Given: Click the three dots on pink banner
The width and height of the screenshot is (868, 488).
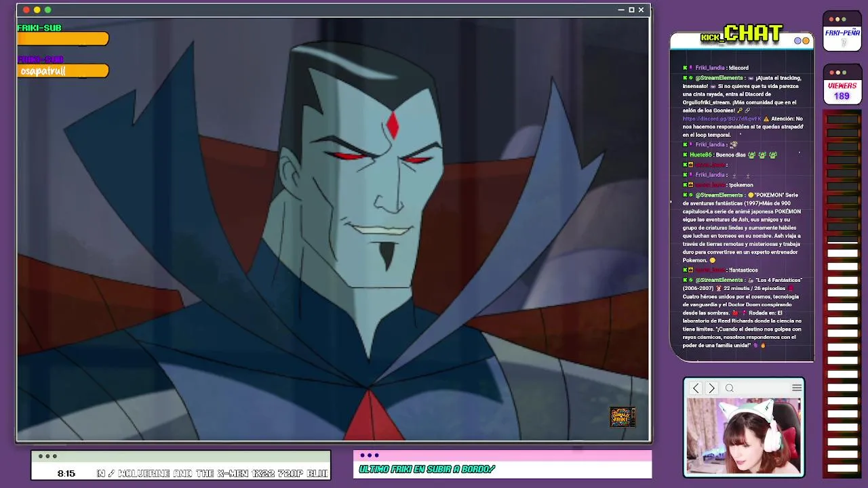Looking at the screenshot, I should pos(370,455).
